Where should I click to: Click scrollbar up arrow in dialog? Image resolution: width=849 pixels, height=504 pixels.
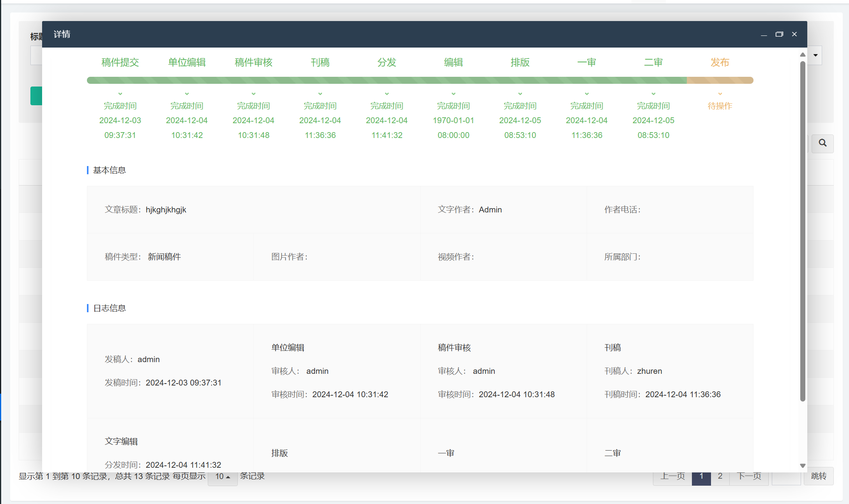pyautogui.click(x=803, y=55)
